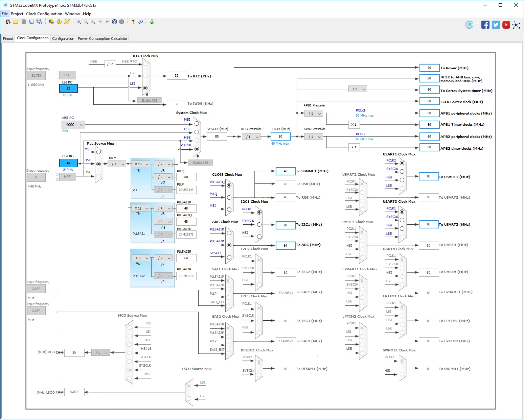Open the YouTube link icon
This screenshot has width=524, height=420.
(x=506, y=25)
